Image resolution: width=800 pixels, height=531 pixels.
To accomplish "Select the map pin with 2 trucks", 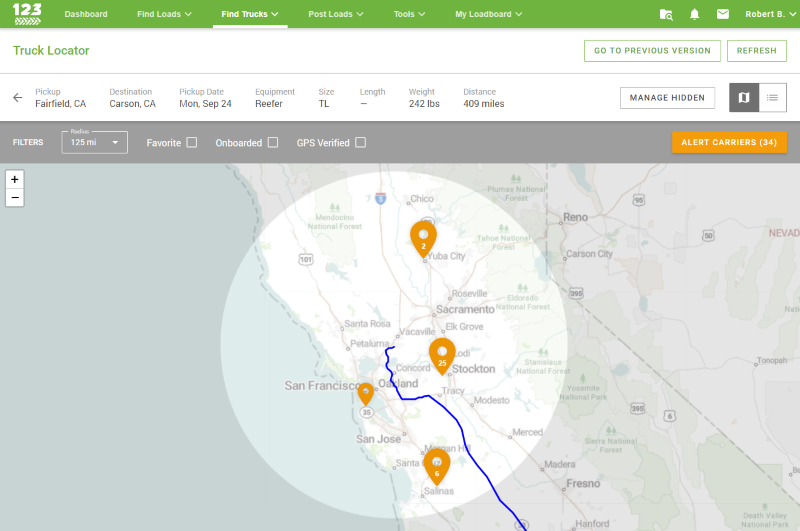I will pos(423,238).
